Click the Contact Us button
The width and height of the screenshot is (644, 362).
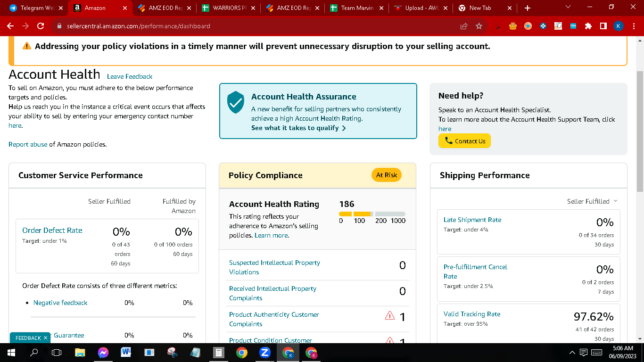click(x=464, y=141)
